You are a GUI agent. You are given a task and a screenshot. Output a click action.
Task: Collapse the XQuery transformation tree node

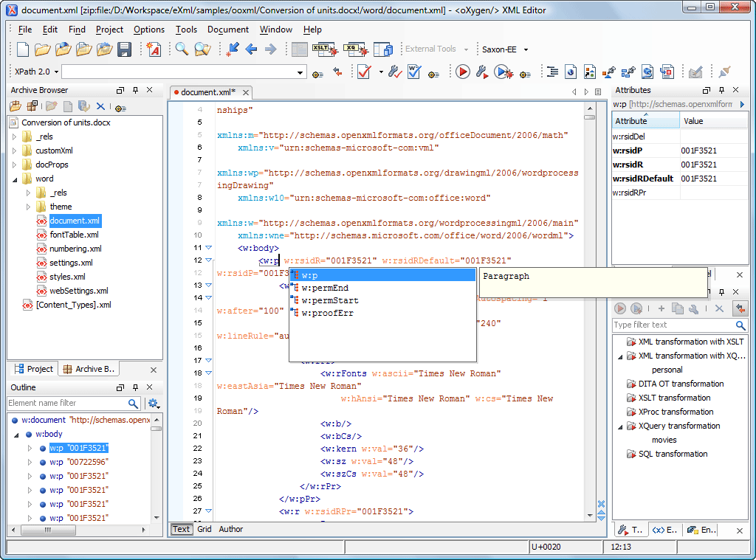pos(620,426)
